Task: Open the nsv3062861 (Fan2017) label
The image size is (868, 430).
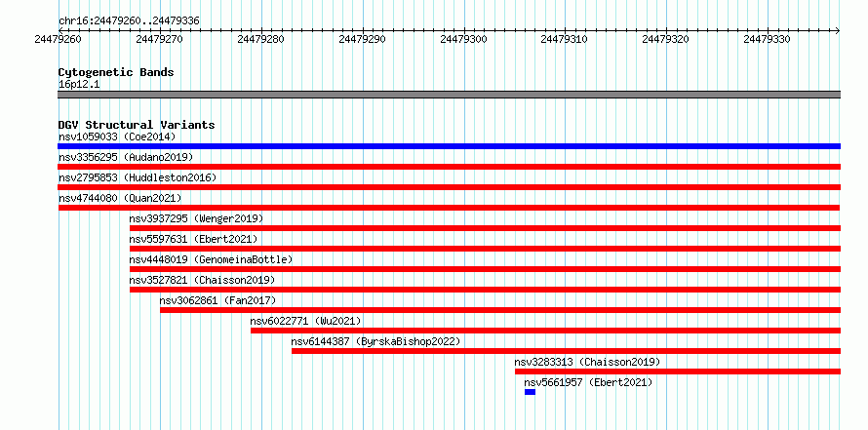Action: [x=217, y=300]
